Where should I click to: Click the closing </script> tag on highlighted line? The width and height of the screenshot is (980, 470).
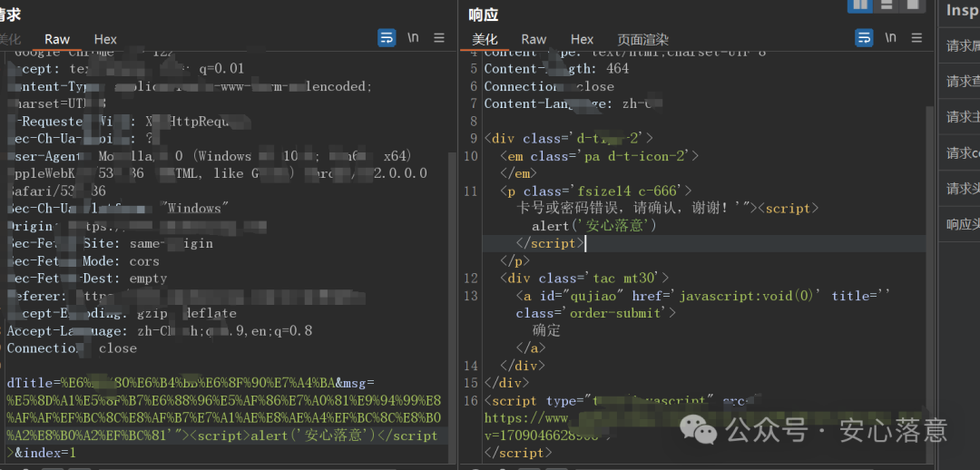click(550, 243)
